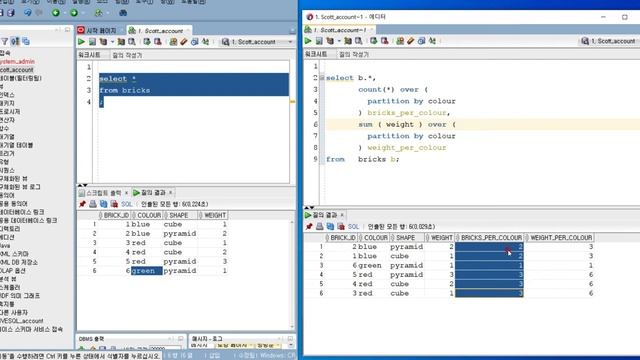The width and height of the screenshot is (640, 360).
Task: Switch to Script Output tab in left panel
Action: [103, 193]
